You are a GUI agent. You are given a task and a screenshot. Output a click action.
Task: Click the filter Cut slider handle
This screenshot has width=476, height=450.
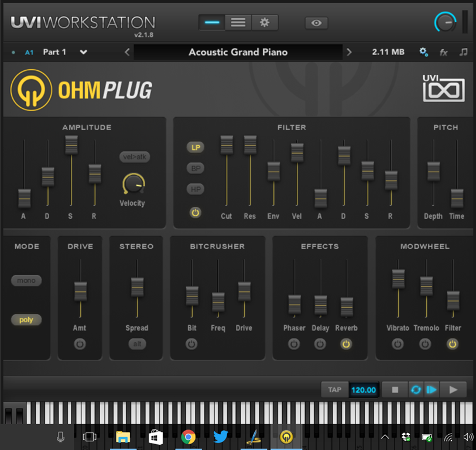click(227, 145)
